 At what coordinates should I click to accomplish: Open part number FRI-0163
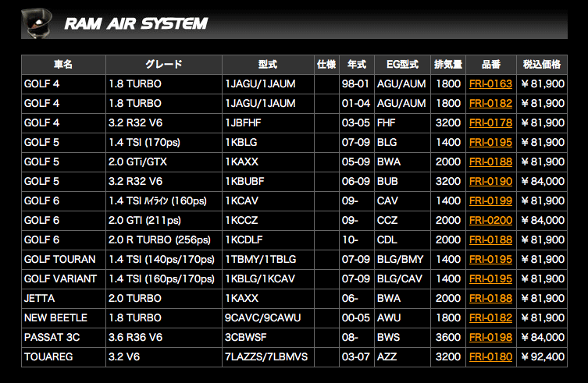490,84
